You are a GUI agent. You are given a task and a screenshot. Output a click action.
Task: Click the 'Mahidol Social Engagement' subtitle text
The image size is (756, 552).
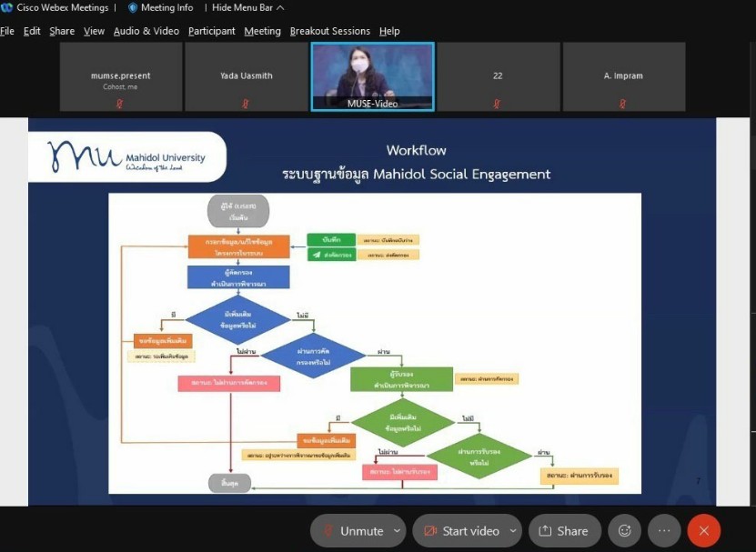pos(461,174)
